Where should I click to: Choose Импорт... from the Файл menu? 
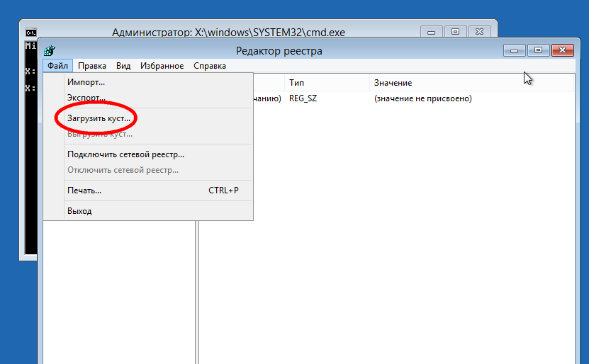(148, 82)
